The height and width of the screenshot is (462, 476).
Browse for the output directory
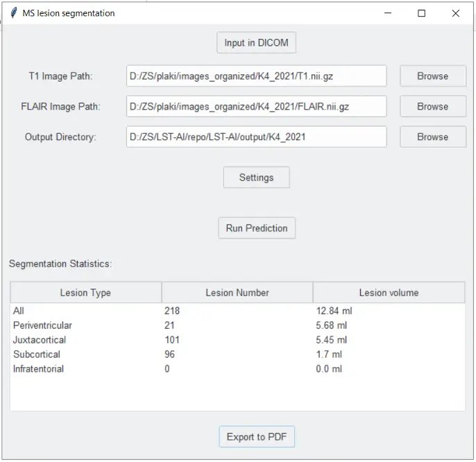(x=432, y=137)
